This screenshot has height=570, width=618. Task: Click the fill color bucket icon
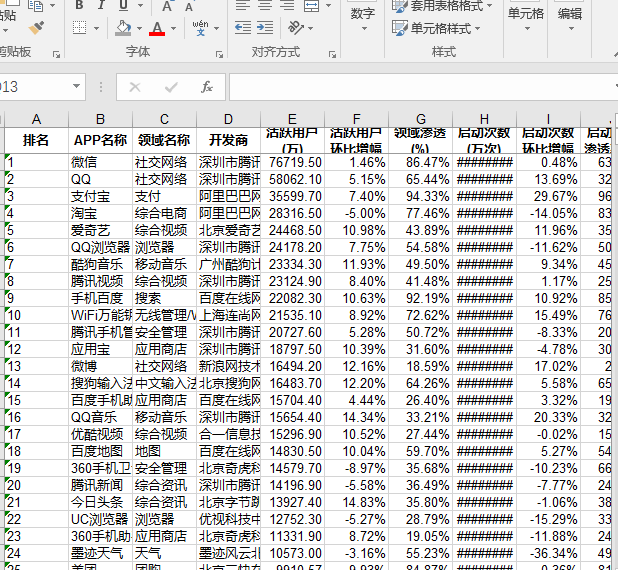click(x=123, y=28)
